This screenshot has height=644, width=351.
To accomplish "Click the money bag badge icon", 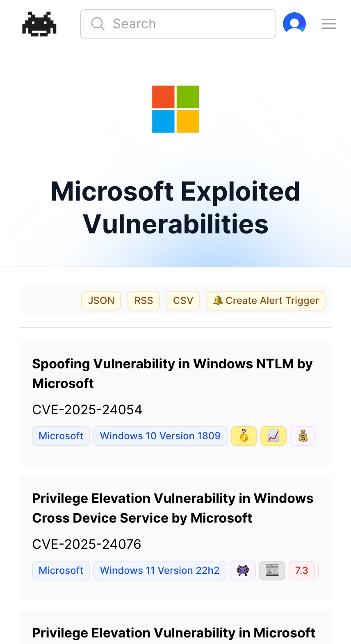I will [303, 436].
